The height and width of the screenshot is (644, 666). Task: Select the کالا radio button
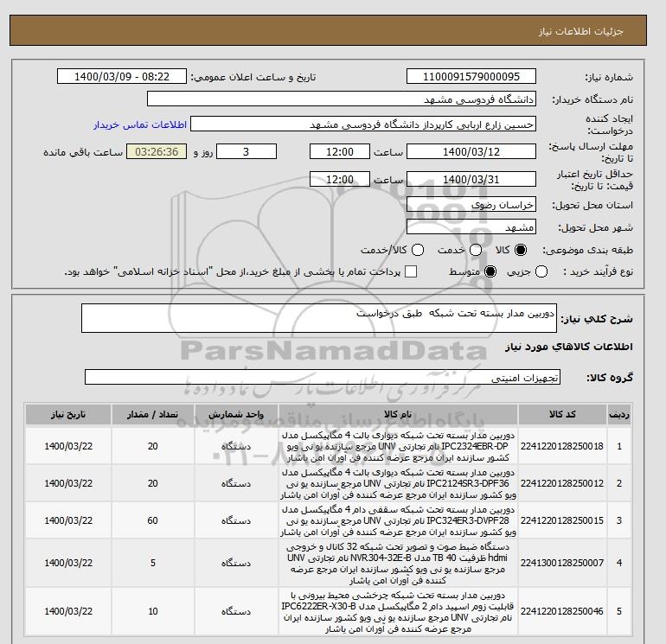(x=521, y=250)
